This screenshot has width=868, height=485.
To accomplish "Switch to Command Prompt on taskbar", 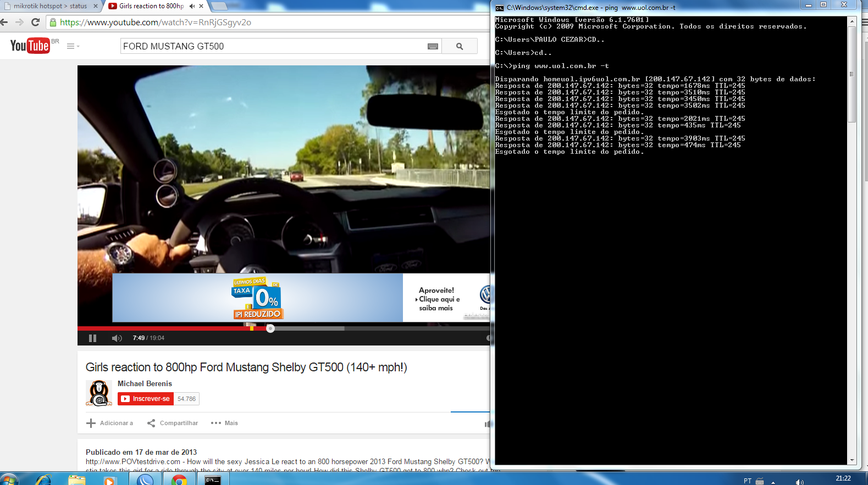I will click(x=213, y=480).
